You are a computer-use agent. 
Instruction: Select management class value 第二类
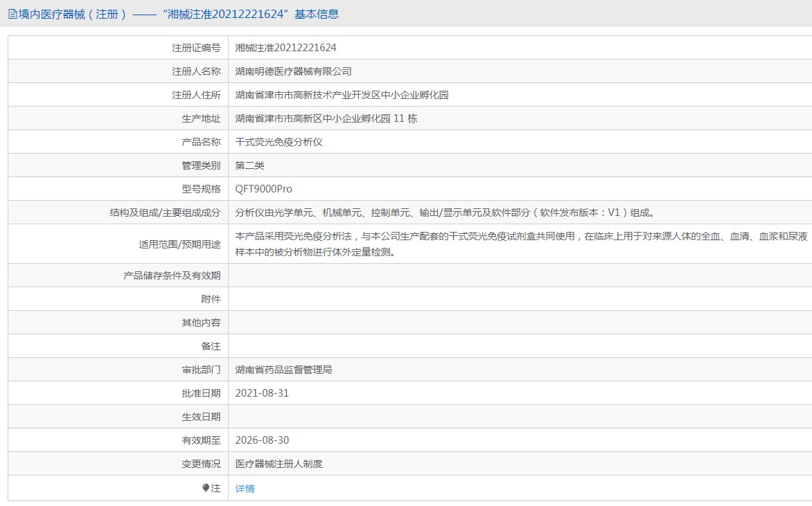pos(249,165)
